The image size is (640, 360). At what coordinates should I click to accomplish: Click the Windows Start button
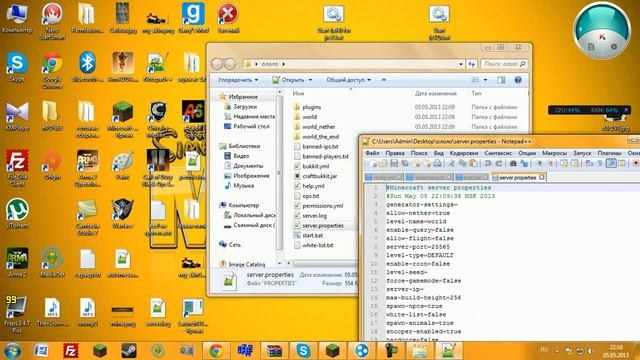12,351
